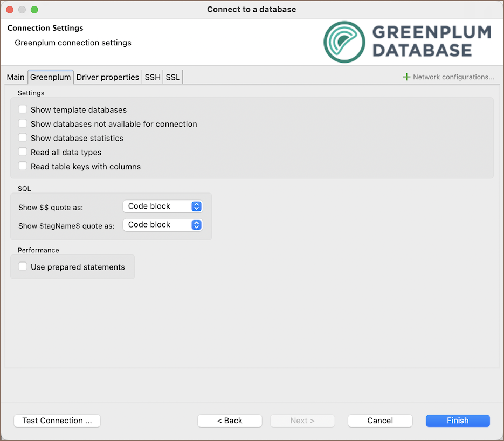Select the Greenplum tab

point(51,77)
